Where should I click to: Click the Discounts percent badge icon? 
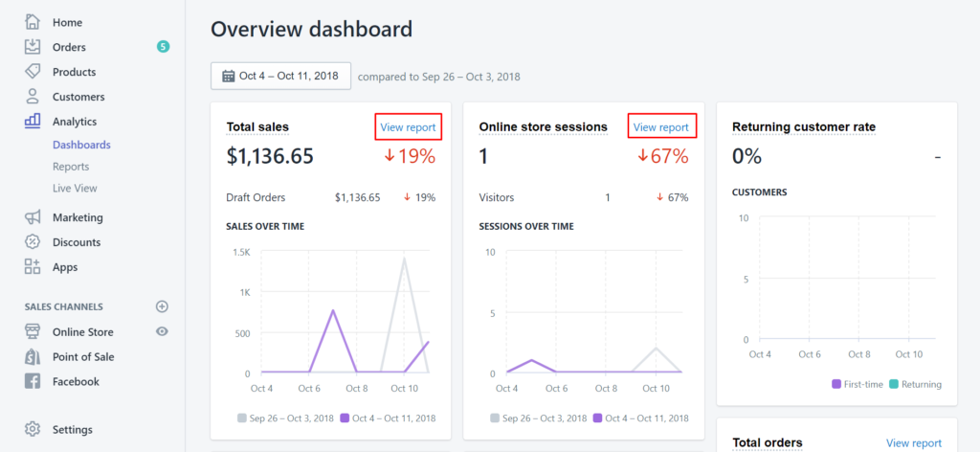pyautogui.click(x=33, y=242)
